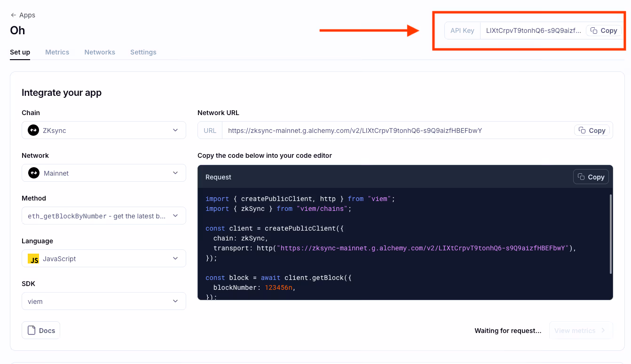Select the Set up tab
Screen dimensions: 631x364
coord(20,52)
